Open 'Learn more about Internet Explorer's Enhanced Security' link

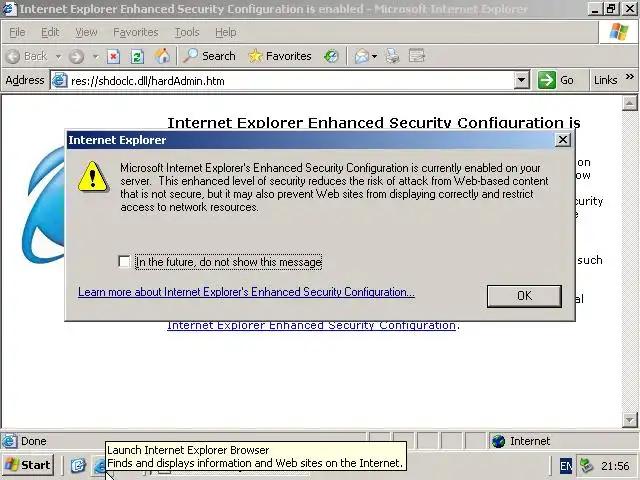pos(247,292)
